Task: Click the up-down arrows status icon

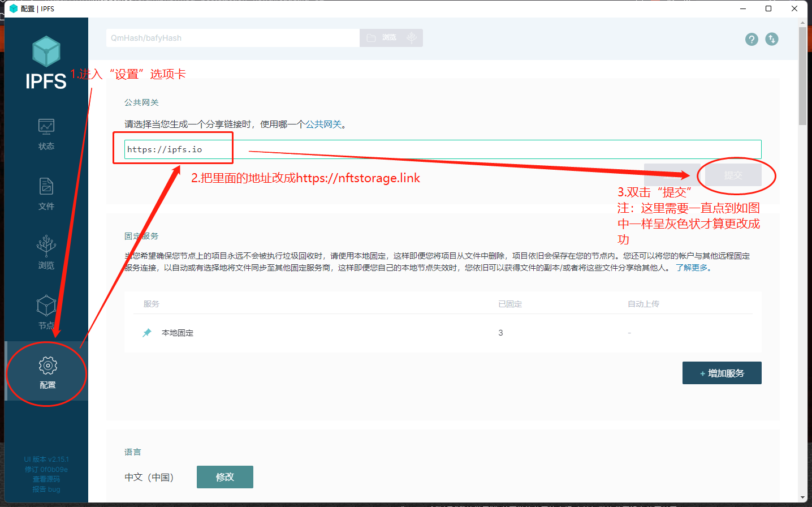Action: tap(772, 39)
